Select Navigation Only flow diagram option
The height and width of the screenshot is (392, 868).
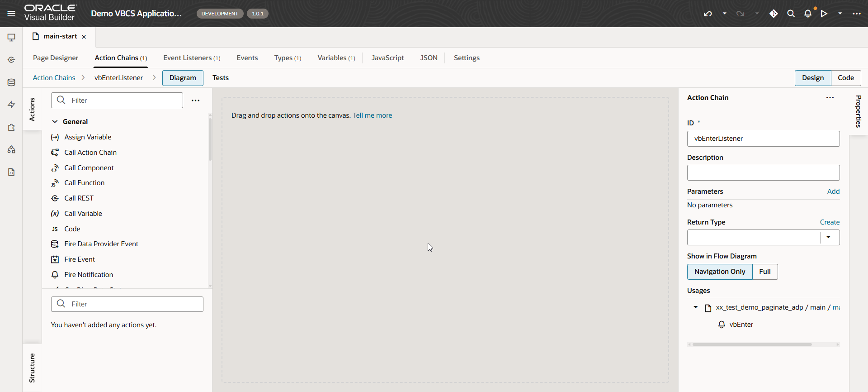719,272
